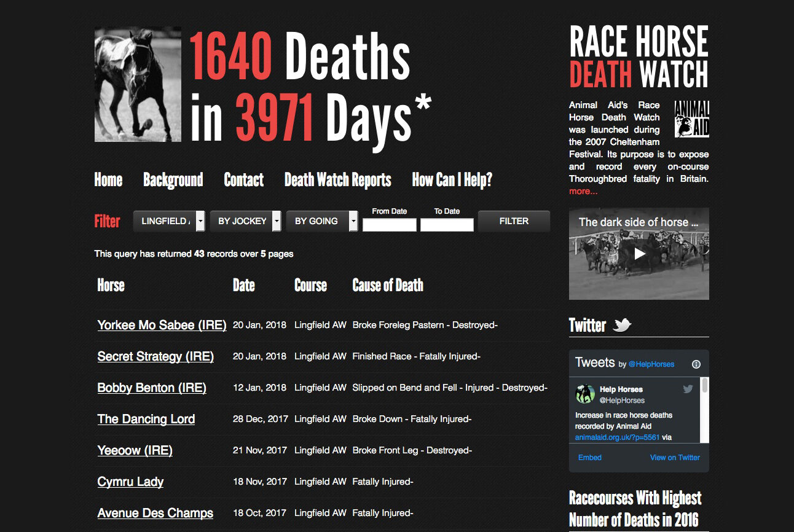Click the red more... link

(583, 191)
